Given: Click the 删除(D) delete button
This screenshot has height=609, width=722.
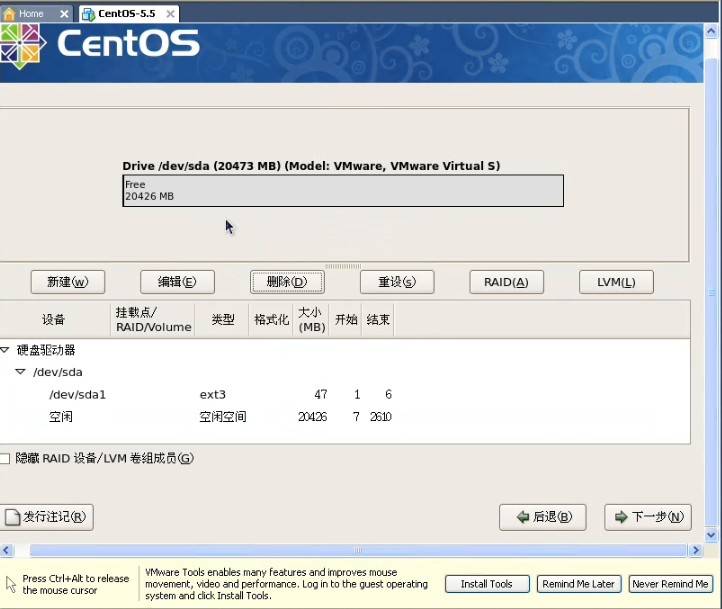Looking at the screenshot, I should click(287, 282).
